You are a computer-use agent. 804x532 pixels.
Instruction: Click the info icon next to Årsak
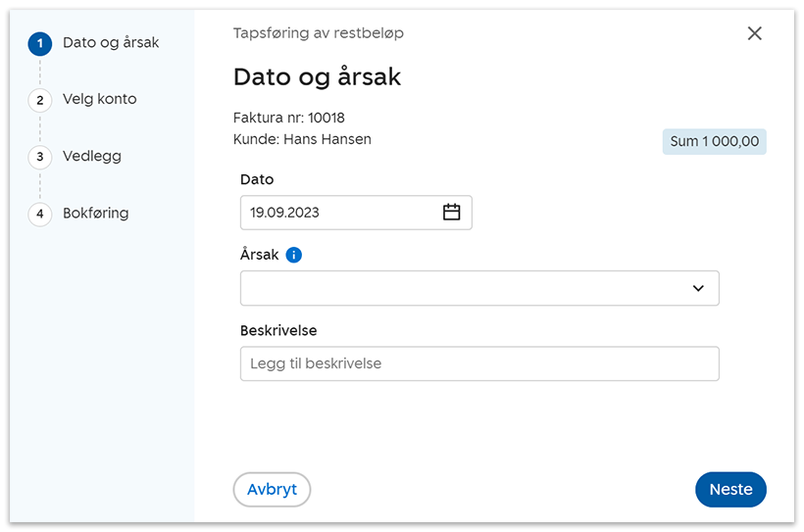(x=294, y=255)
